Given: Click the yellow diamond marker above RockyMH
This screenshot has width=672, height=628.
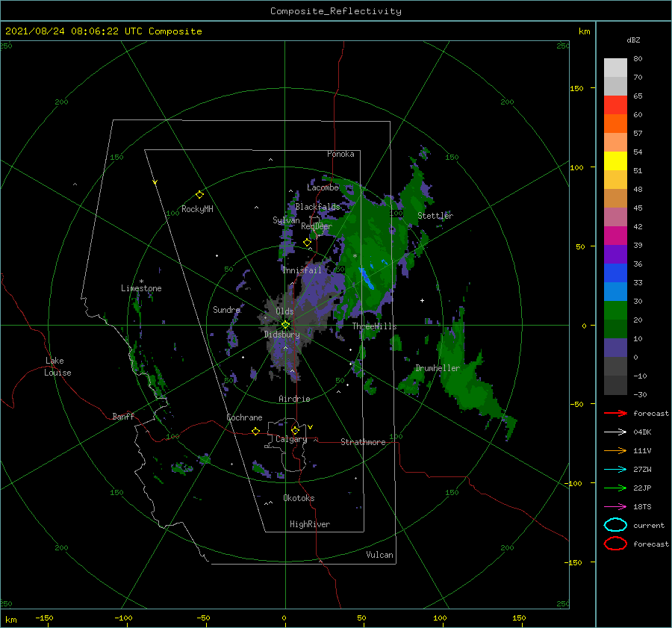Looking at the screenshot, I should pos(199,195).
